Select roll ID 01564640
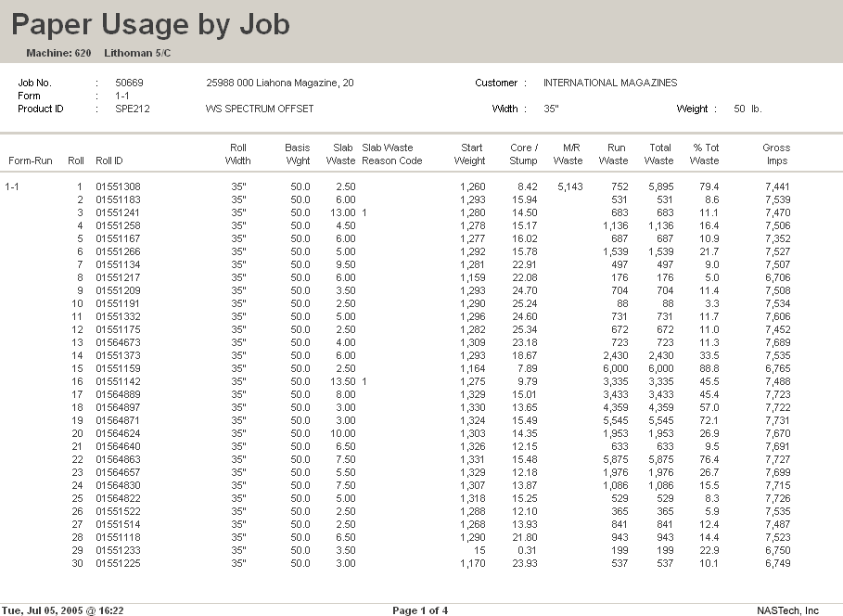Image resolution: width=843 pixels, height=616 pixels. (119, 446)
